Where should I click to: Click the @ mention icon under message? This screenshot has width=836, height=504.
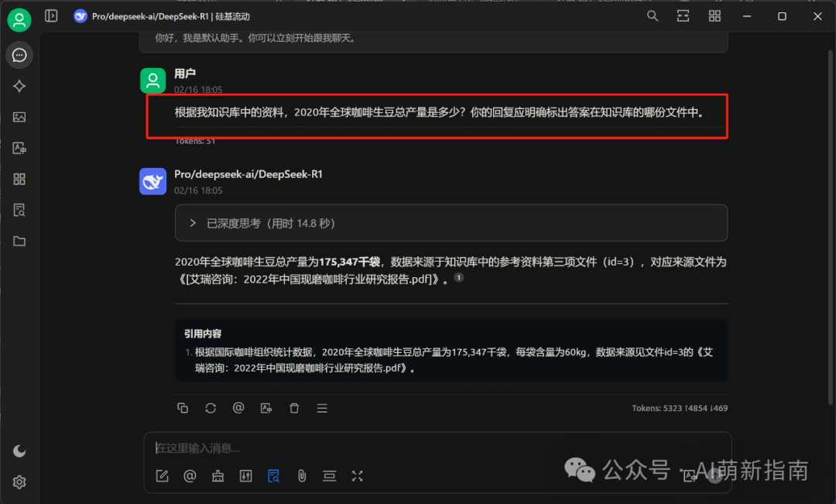[x=238, y=408]
